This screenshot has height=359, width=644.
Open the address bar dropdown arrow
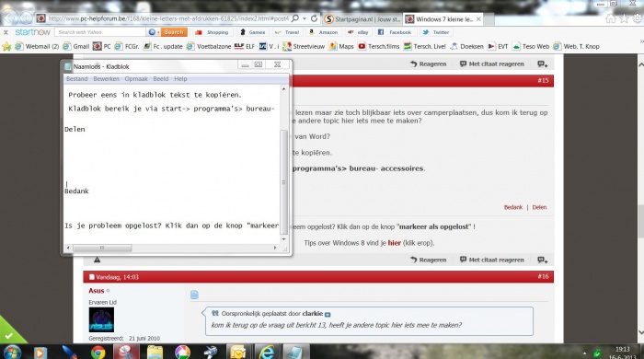[x=305, y=19]
